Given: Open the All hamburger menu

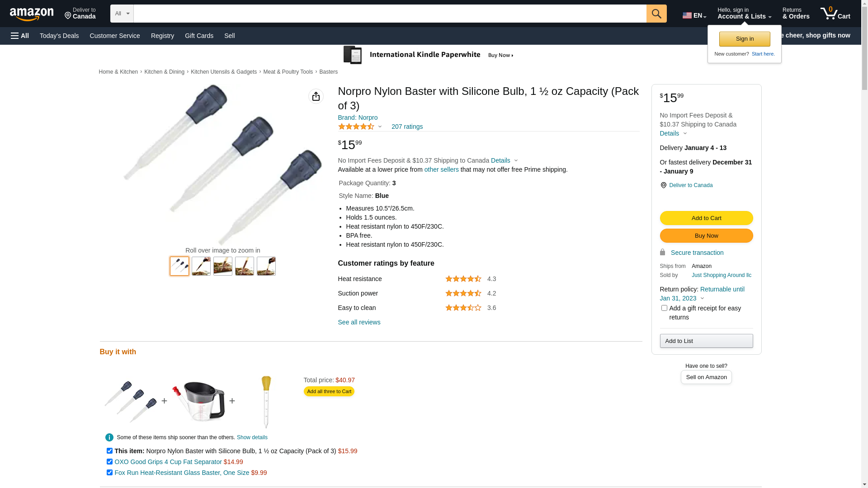Looking at the screenshot, I should (x=20, y=36).
